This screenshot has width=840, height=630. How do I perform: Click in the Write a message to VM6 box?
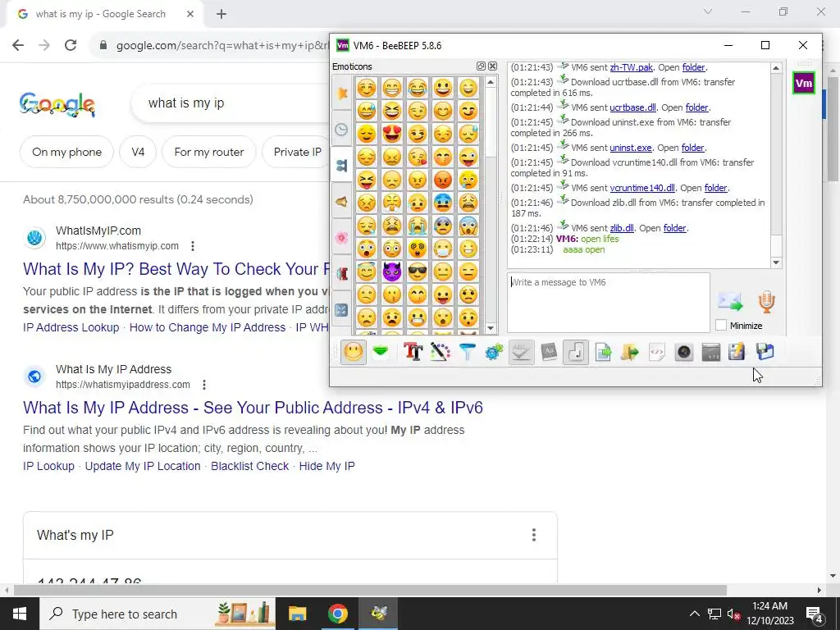[609, 303]
